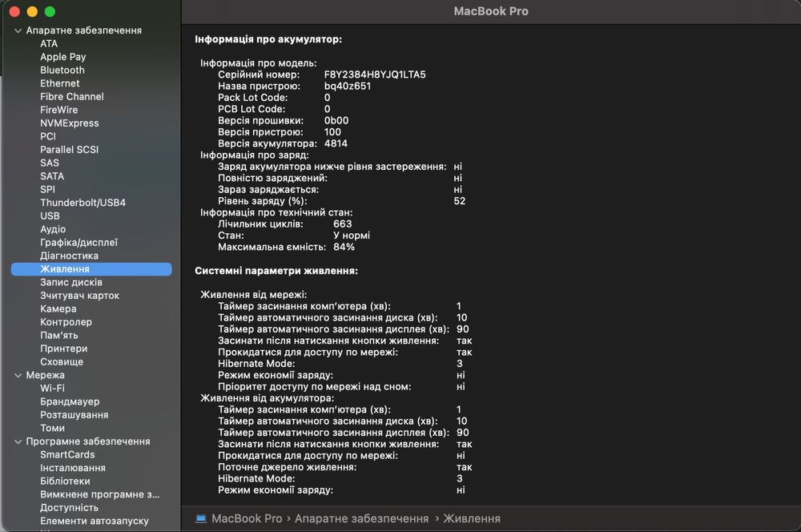Open Елементи автозапуску entry

tap(94, 522)
